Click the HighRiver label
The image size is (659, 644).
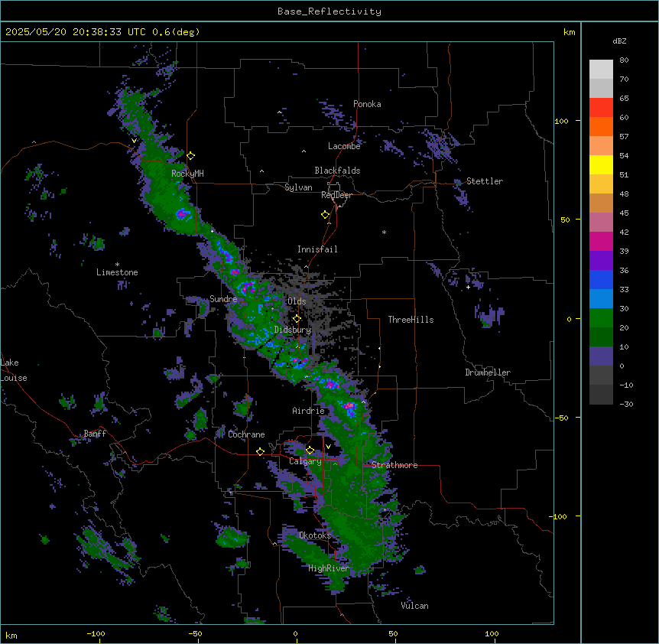[329, 568]
